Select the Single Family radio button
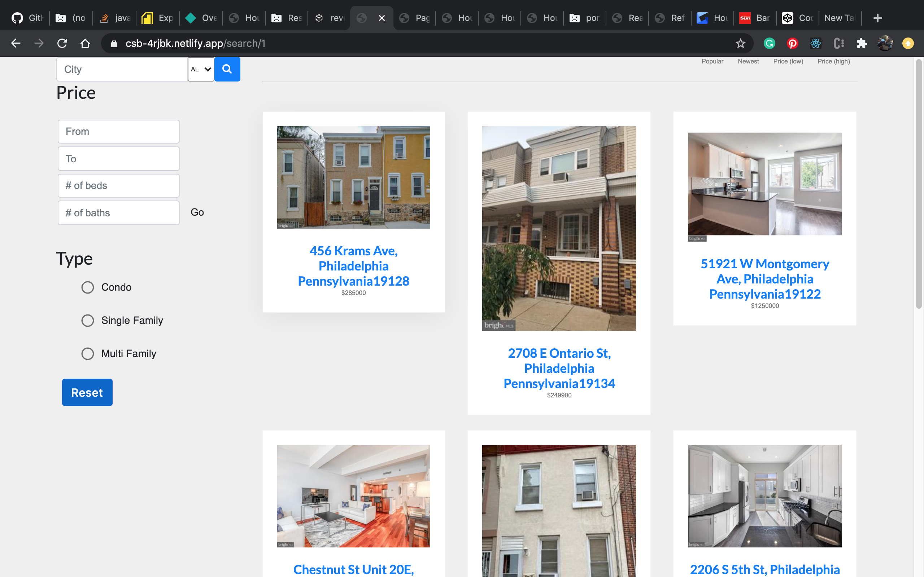Screen dimensions: 924x577 [87, 321]
